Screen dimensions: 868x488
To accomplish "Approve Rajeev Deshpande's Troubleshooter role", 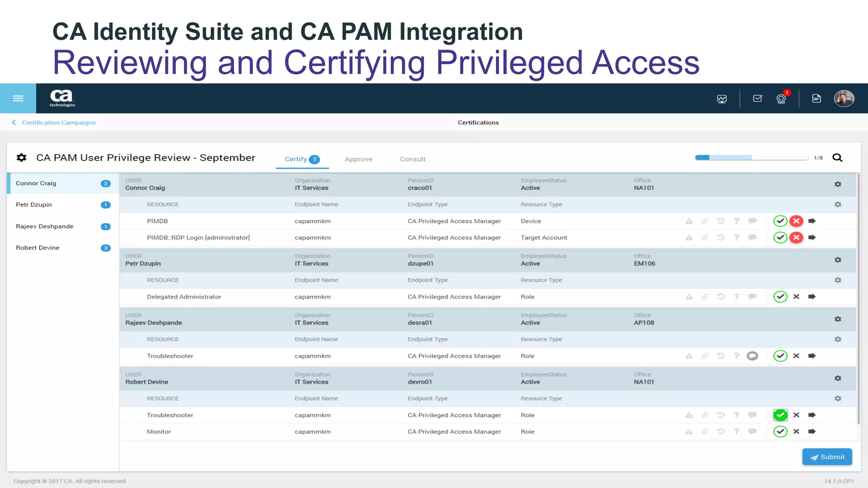I will point(780,356).
